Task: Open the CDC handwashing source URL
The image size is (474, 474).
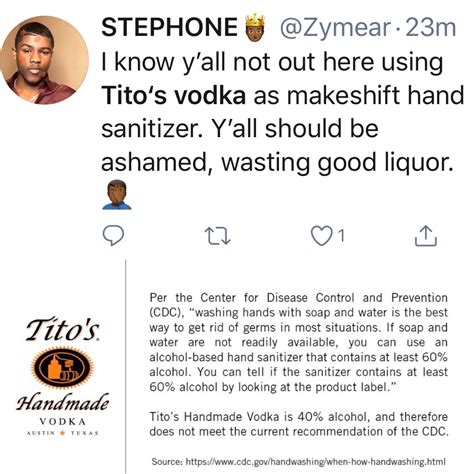Action: (x=298, y=462)
